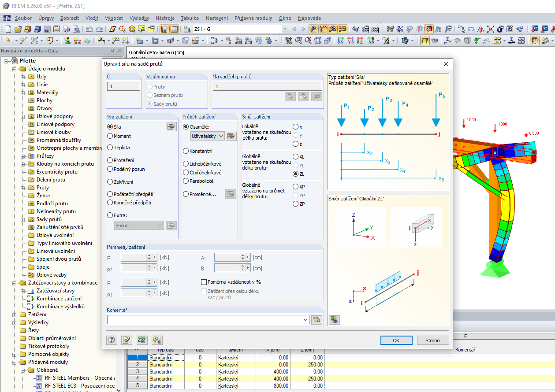The width and height of the screenshot is (555, 392).
Task: Select the Lichoběžníkové distribution radio
Action: [186, 164]
